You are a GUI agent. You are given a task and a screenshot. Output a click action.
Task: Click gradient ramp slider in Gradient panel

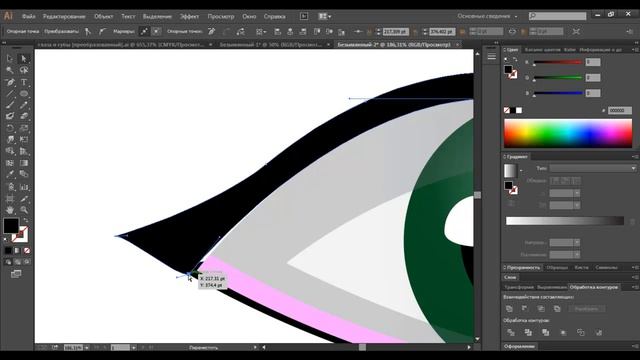pyautogui.click(x=564, y=221)
